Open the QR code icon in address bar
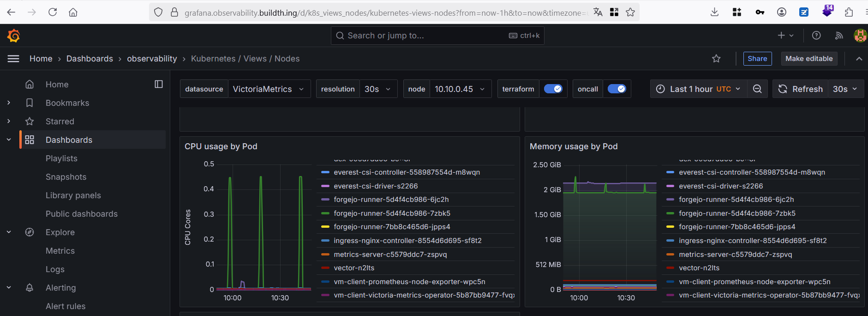Screen dimensions: 868x316 tap(614, 12)
